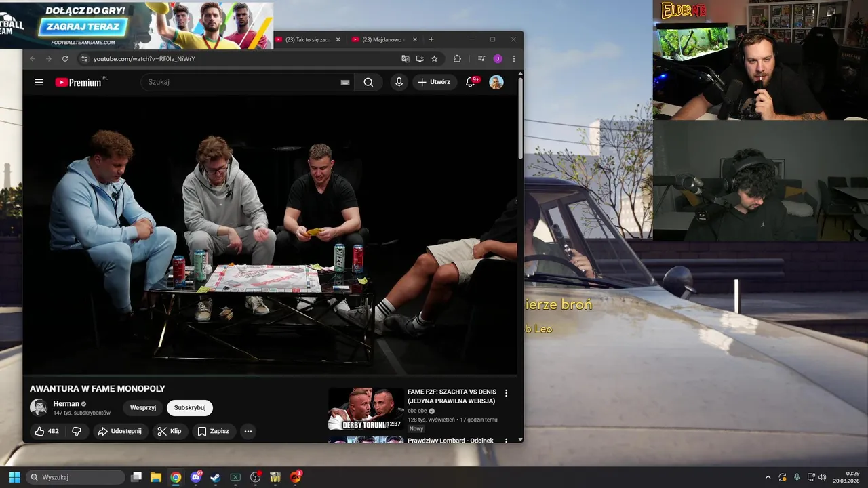Open the 'ebe ebe' channel link
The image size is (868, 488).
click(417, 411)
